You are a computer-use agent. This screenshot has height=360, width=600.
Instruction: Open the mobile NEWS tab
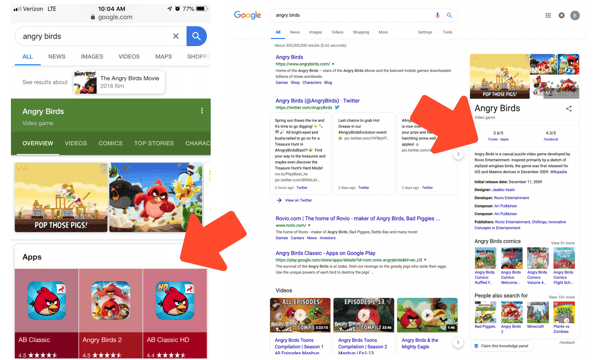(x=57, y=57)
